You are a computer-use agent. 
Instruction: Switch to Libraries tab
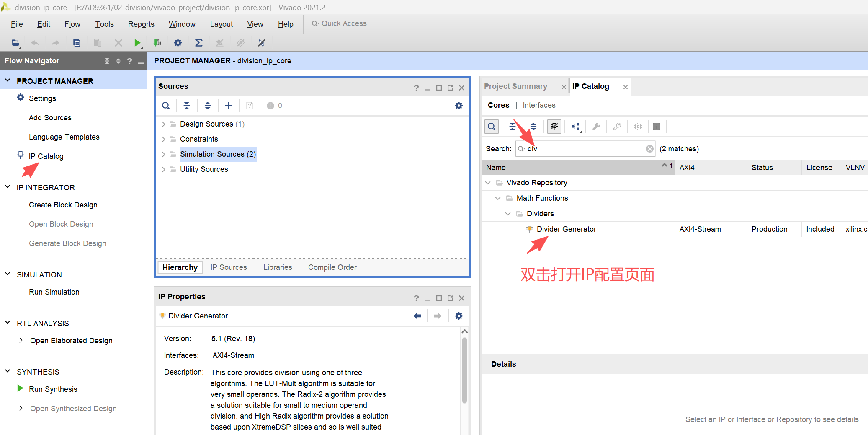[278, 267]
